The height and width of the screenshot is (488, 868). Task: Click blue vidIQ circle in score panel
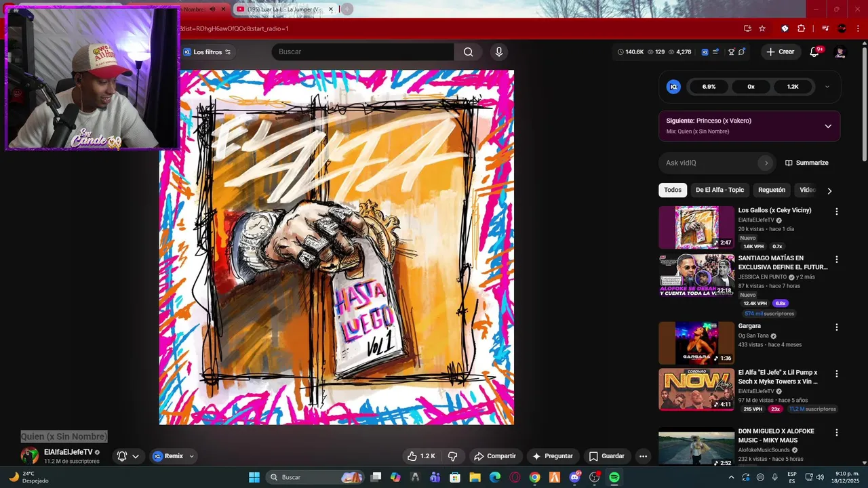[x=673, y=87]
